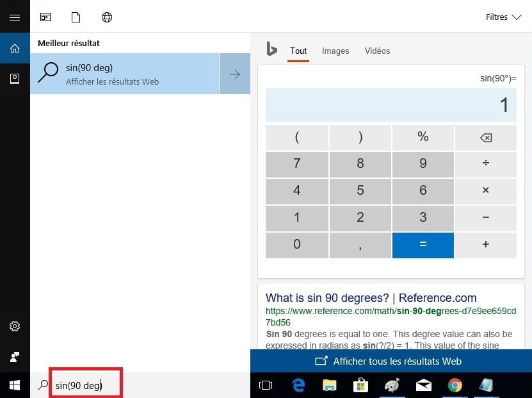The width and height of the screenshot is (532, 398).
Task: Filter search by Documents icon
Action: tap(76, 17)
